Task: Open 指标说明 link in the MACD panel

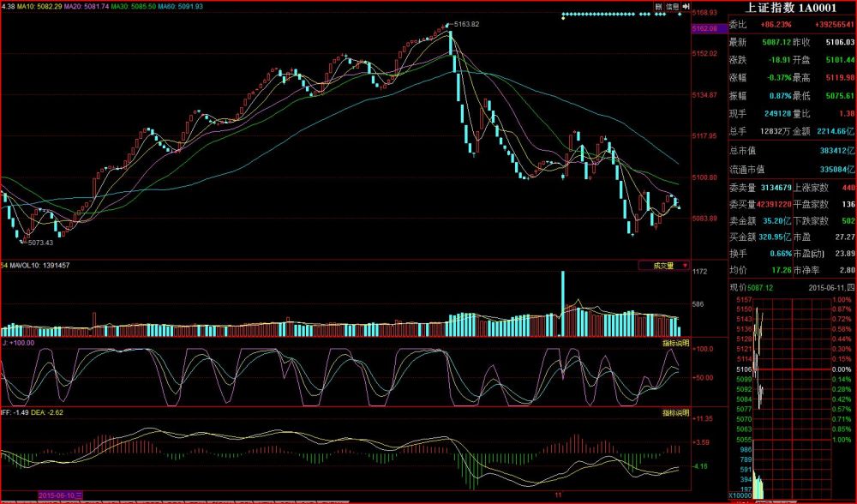Action: click(x=675, y=413)
